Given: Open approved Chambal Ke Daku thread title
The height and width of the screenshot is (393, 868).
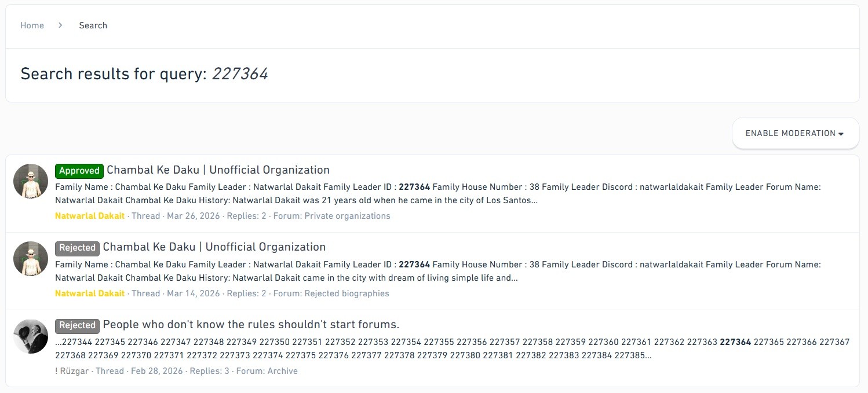Looking at the screenshot, I should click(x=218, y=170).
